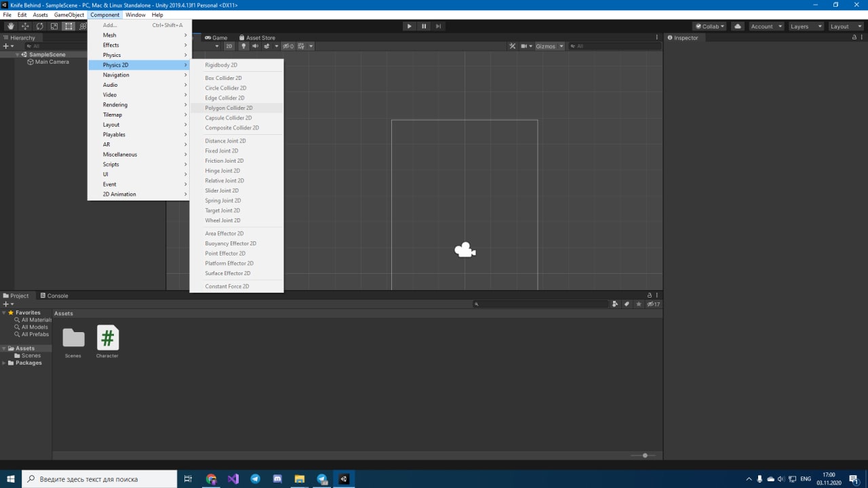Switch to the Console tab
The width and height of the screenshot is (868, 488).
(x=54, y=296)
